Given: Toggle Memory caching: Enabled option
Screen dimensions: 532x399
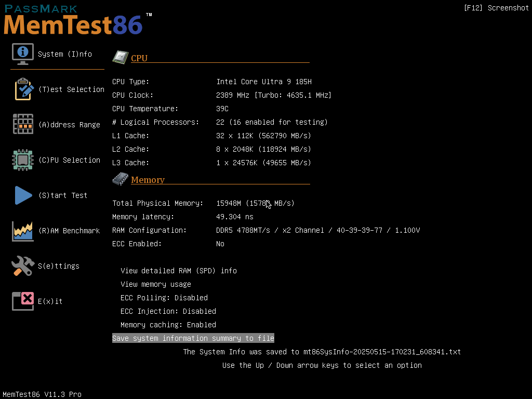Looking at the screenshot, I should tap(168, 325).
